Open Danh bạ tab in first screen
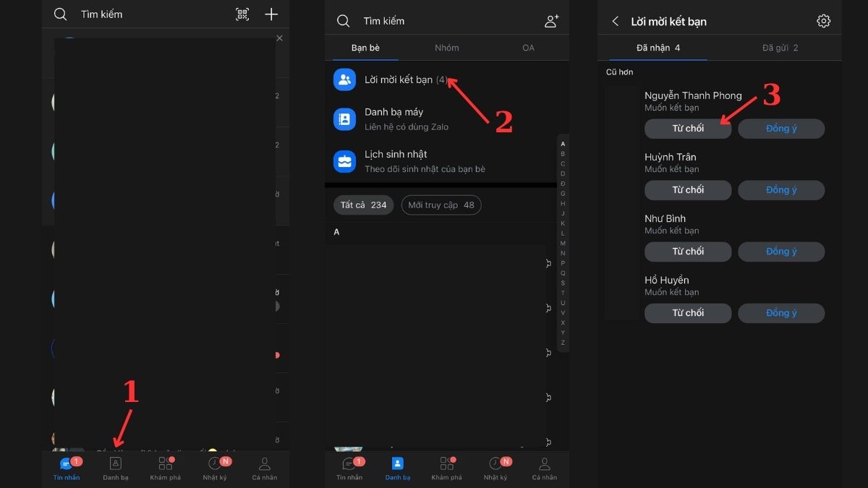 click(x=116, y=468)
